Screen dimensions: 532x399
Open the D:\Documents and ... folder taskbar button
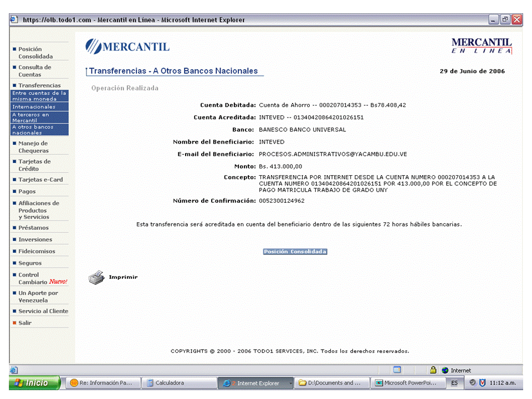331,383
